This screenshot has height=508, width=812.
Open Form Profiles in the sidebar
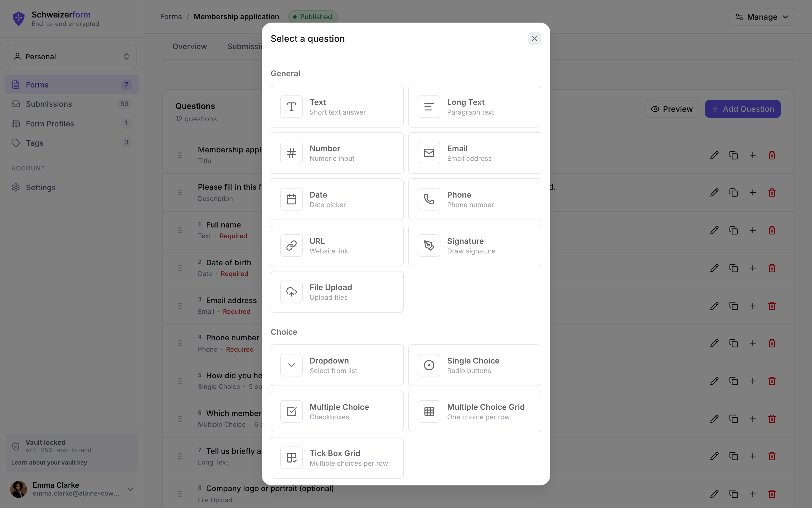point(72,124)
